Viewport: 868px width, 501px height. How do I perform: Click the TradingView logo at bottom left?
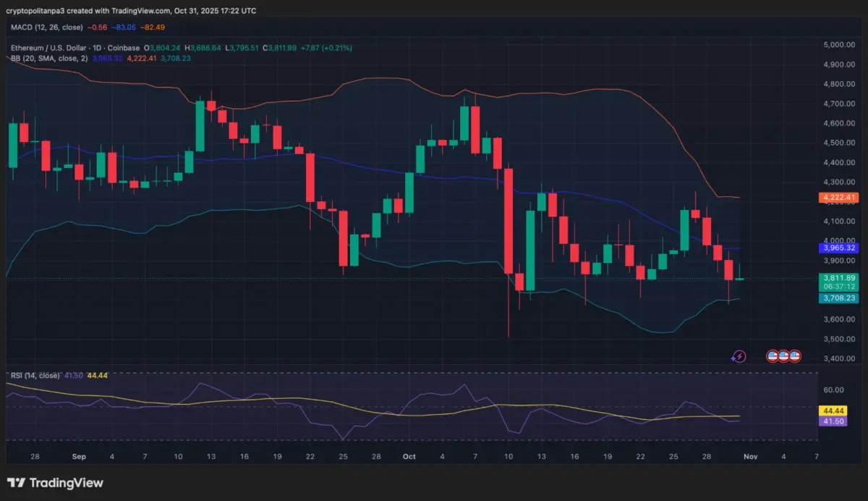point(55,483)
